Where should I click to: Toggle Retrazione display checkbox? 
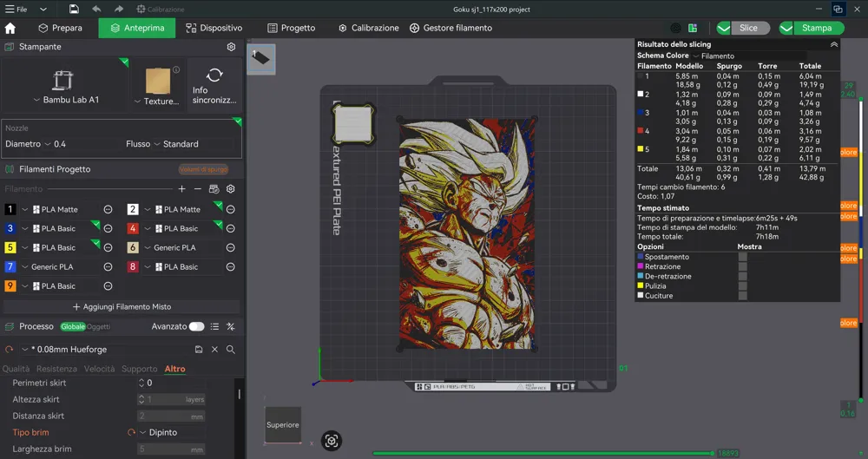[x=742, y=266]
